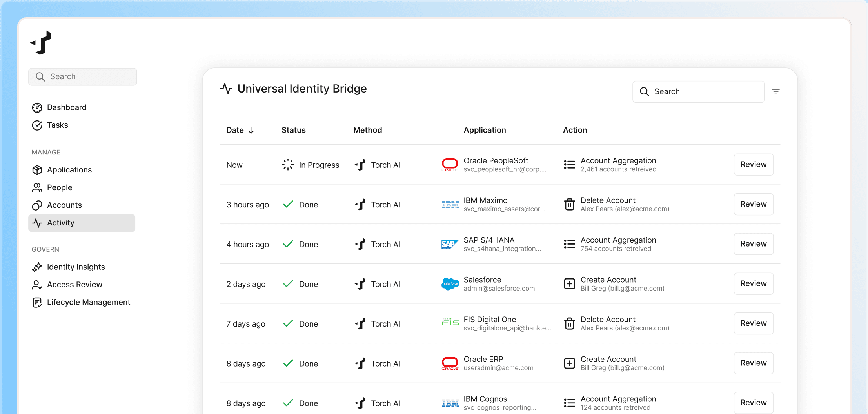Click the trash icon in FIS Digital One row
This screenshot has width=868, height=414.
tap(569, 323)
